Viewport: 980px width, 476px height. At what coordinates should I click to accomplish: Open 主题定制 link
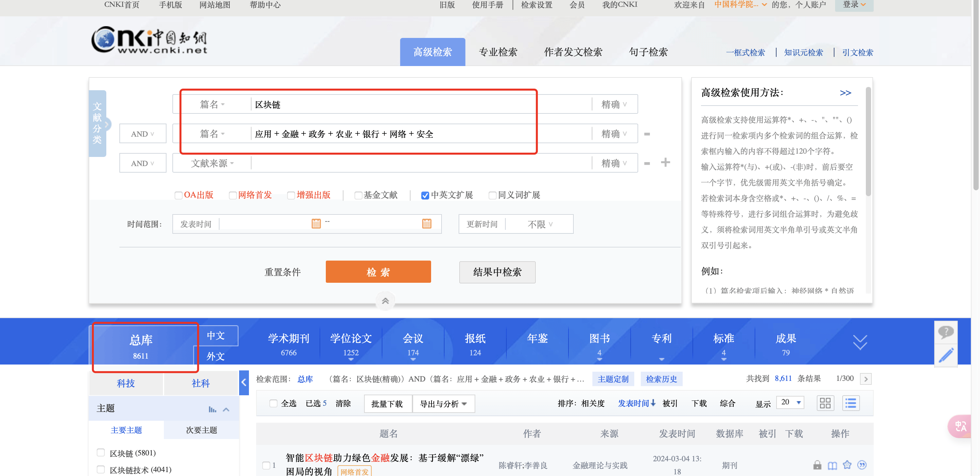613,378
